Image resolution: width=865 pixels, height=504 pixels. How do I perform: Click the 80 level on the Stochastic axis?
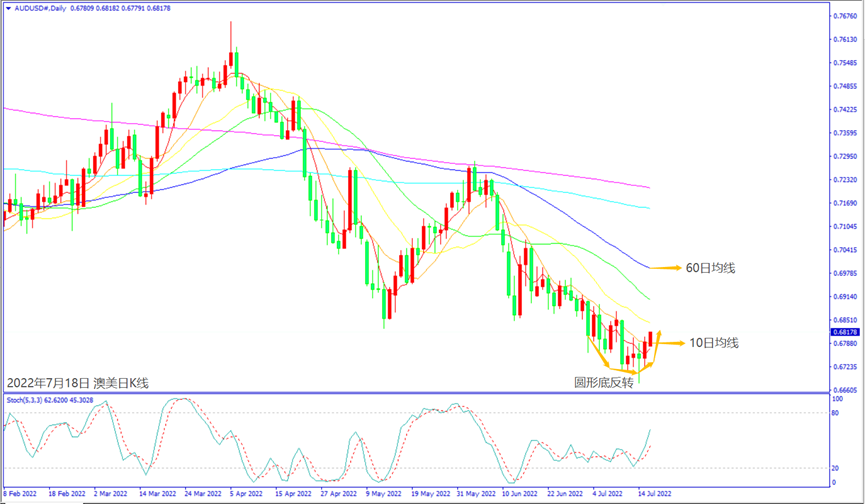pyautogui.click(x=837, y=413)
